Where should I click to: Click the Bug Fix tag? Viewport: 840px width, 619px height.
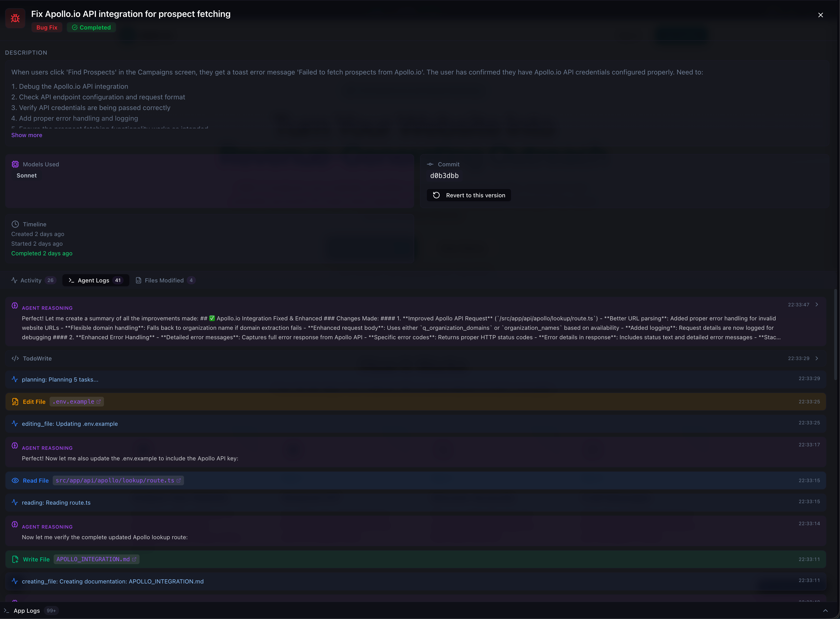tap(47, 27)
